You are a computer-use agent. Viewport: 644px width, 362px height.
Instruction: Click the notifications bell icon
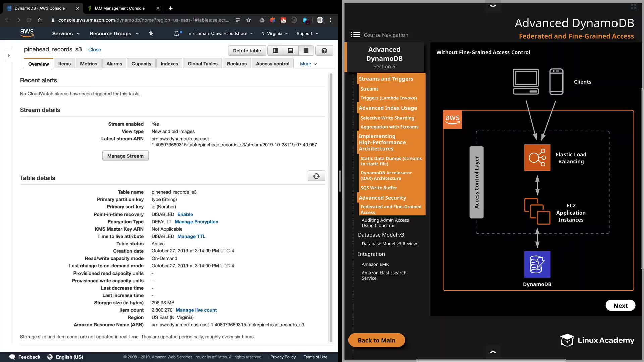pos(176,34)
